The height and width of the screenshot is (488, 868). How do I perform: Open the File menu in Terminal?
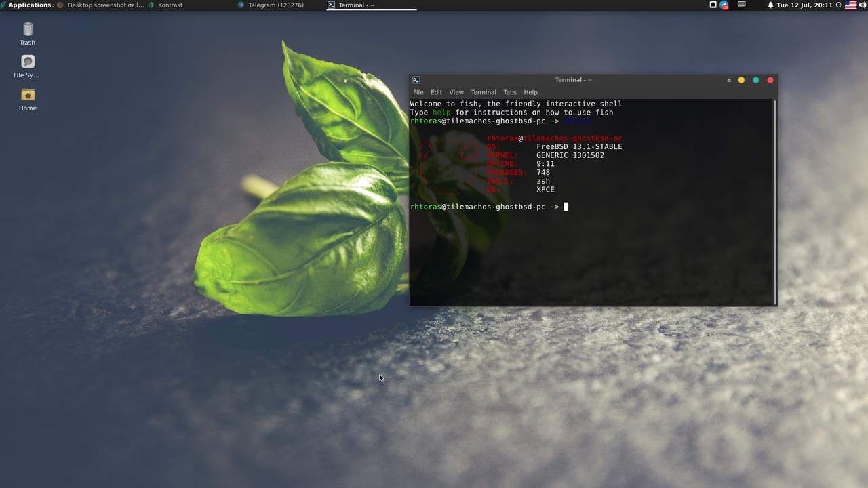(418, 92)
